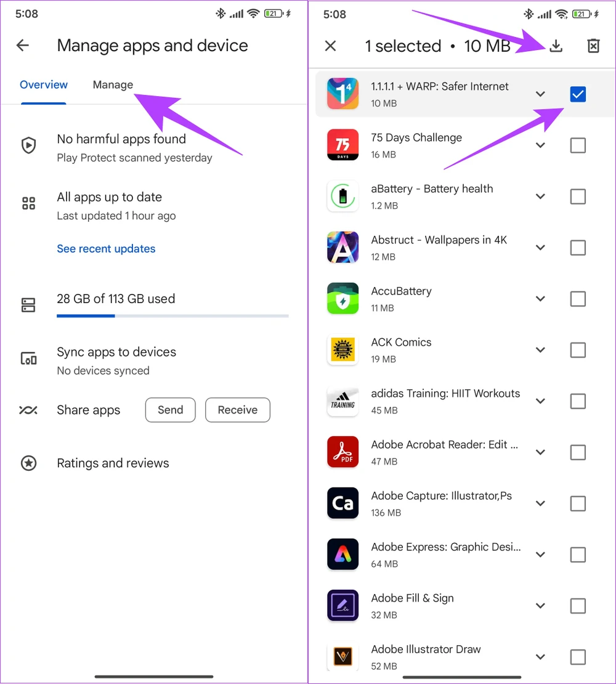Image resolution: width=616 pixels, height=684 pixels.
Task: Select the ACK Comics app icon
Action: point(342,349)
